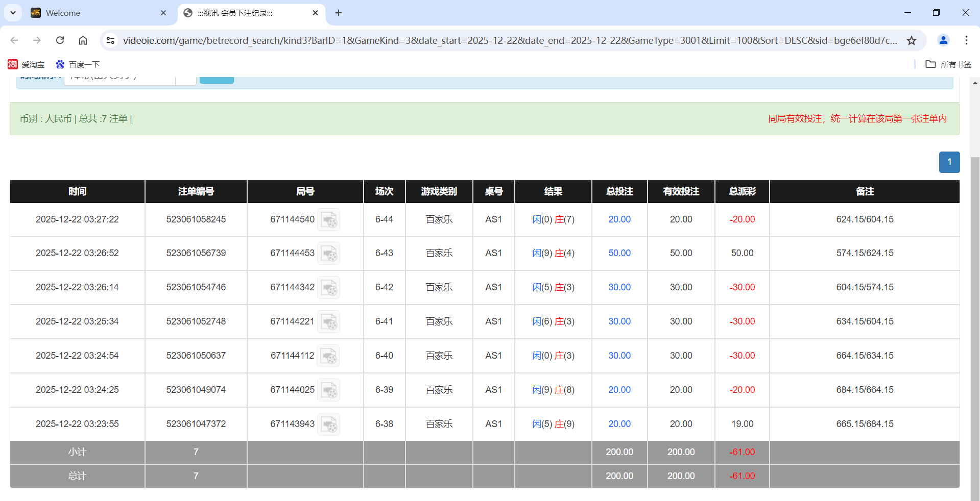The width and height of the screenshot is (980, 501).
Task: Open replay icon for round 671144112
Action: (328, 356)
